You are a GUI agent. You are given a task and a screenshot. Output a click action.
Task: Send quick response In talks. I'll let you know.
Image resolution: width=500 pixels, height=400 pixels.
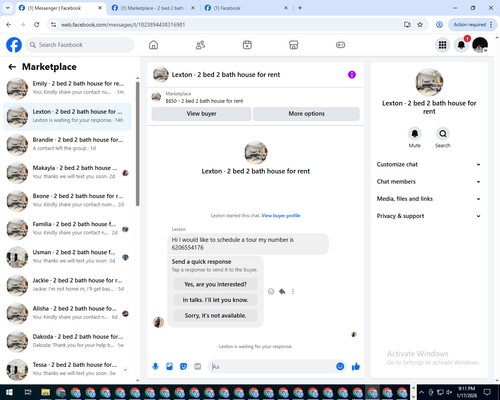(215, 300)
